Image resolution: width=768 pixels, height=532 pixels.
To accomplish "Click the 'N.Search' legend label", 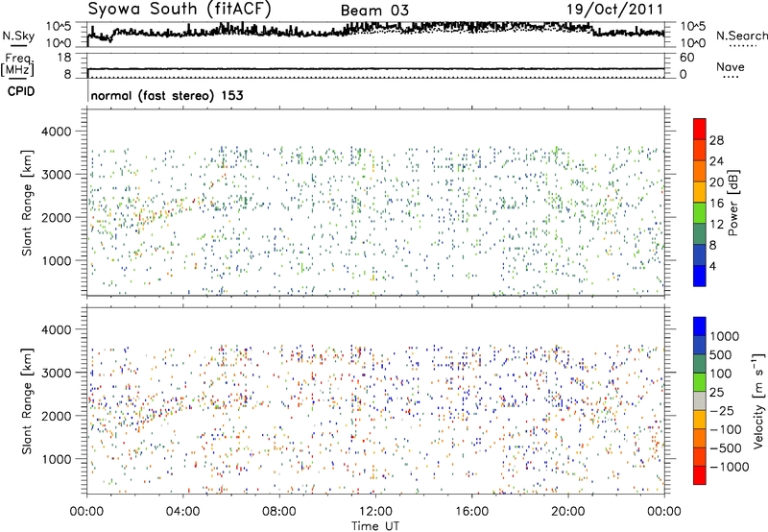I will (741, 36).
